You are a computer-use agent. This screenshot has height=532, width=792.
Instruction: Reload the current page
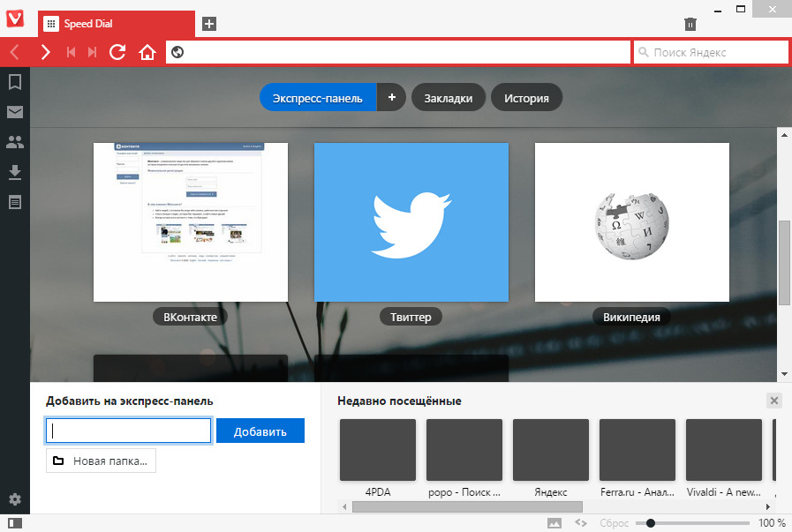[x=117, y=52]
